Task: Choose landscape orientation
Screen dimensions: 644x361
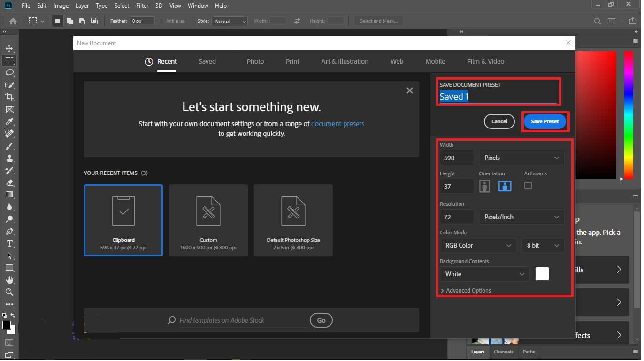Action: click(505, 186)
